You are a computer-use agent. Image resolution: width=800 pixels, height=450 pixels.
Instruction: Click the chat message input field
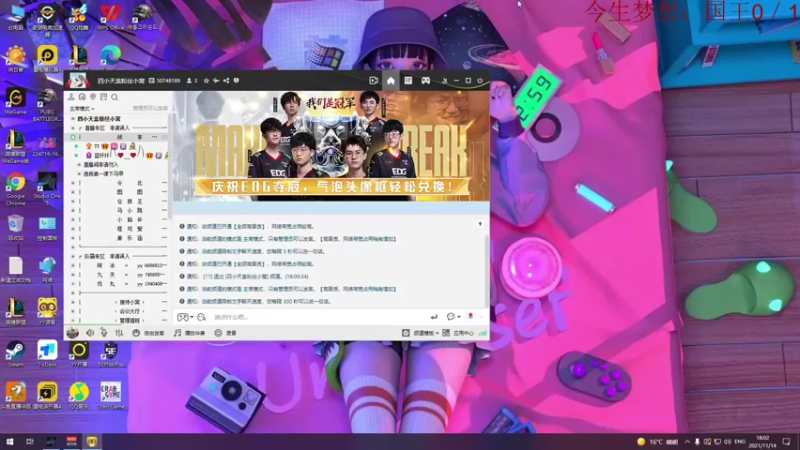(x=319, y=317)
